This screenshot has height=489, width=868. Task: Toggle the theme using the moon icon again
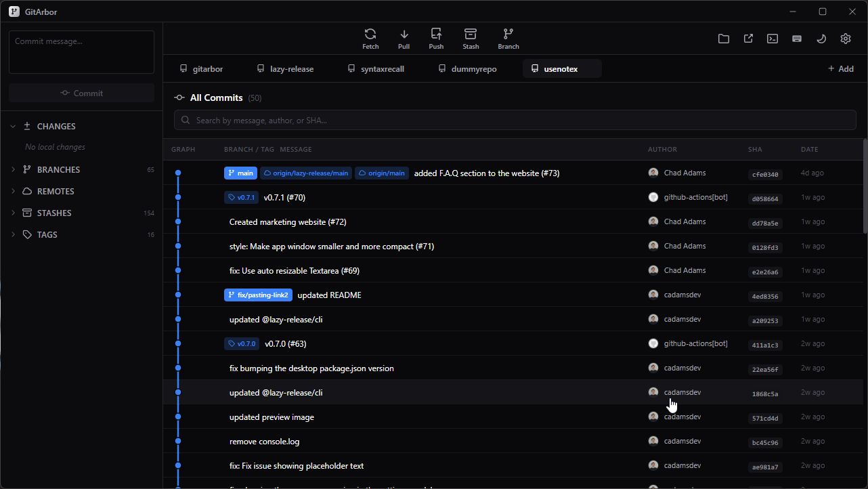(821, 39)
